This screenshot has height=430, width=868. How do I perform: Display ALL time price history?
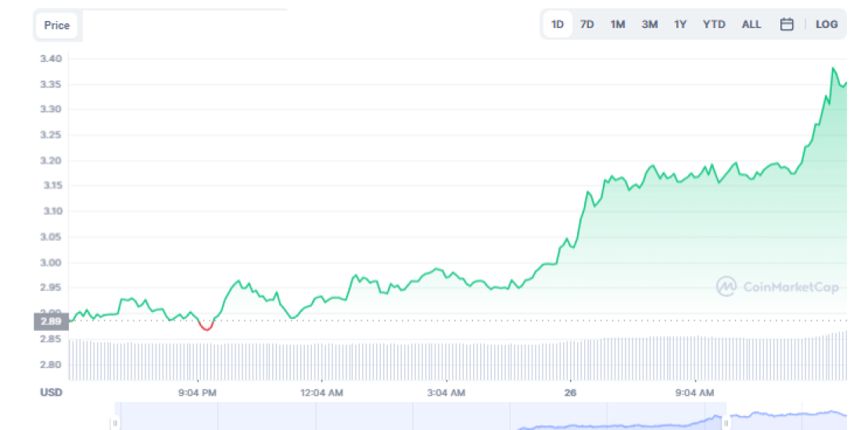(x=751, y=24)
